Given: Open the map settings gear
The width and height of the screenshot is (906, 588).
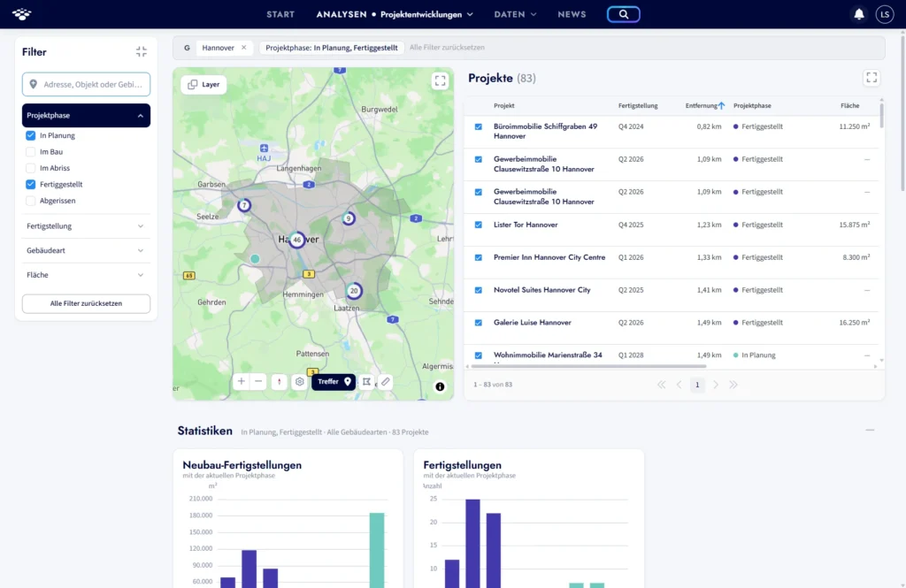Looking at the screenshot, I should click(x=299, y=382).
